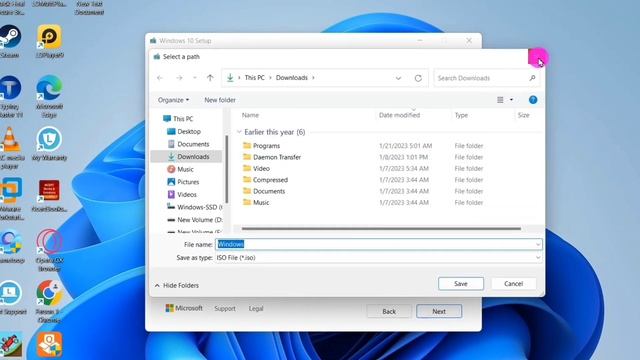Sort by the Type column header

pyautogui.click(x=461, y=115)
